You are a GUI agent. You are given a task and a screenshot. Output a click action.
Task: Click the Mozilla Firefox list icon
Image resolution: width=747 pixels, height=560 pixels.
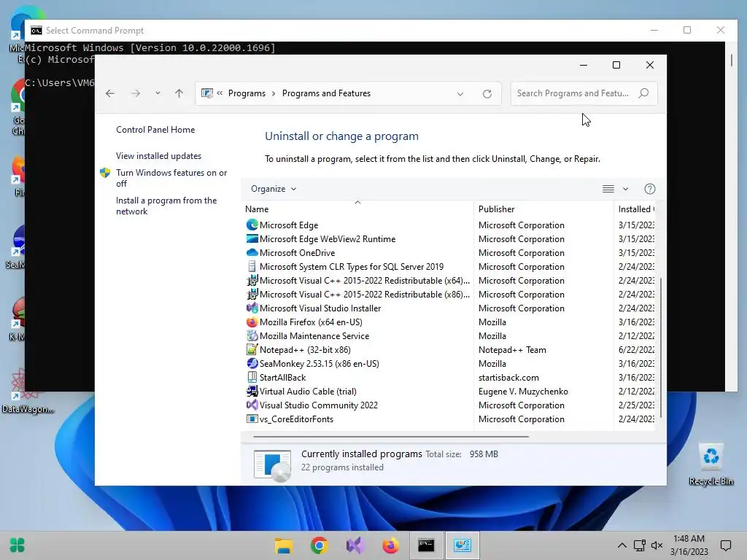point(252,322)
